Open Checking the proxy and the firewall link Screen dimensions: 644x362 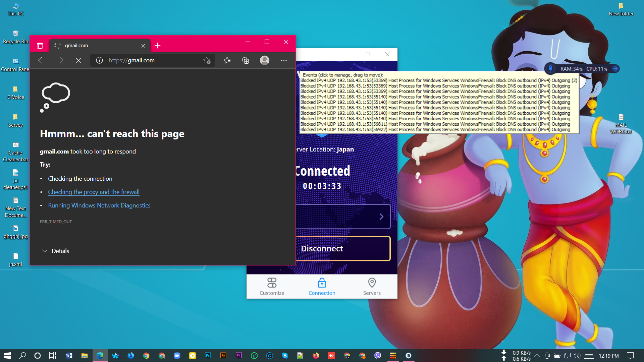click(94, 192)
